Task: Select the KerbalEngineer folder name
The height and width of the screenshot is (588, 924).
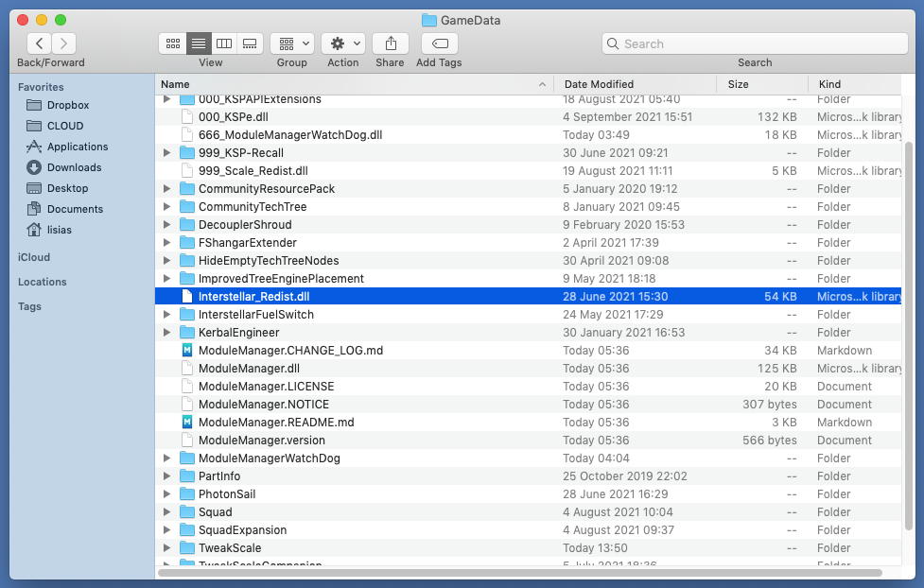Action: click(x=238, y=333)
